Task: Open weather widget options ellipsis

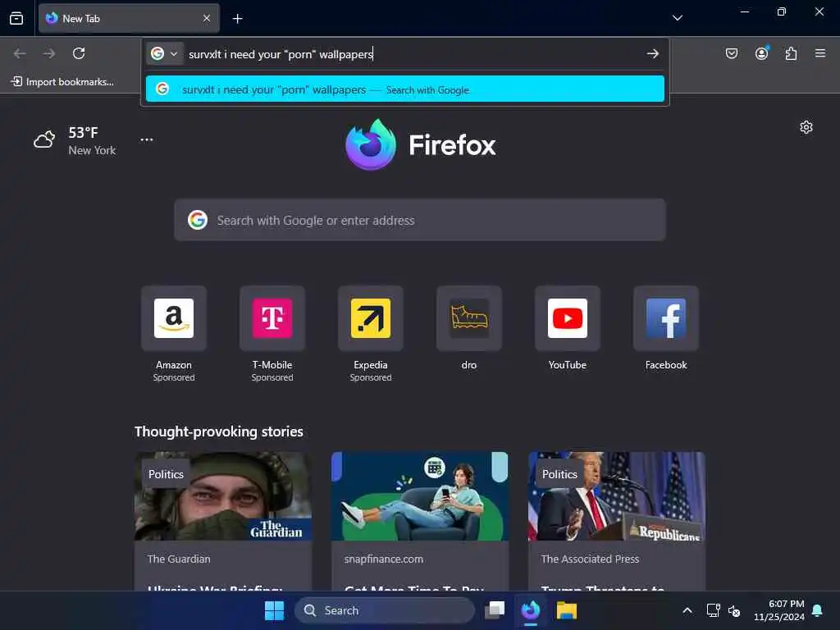Action: click(x=147, y=139)
